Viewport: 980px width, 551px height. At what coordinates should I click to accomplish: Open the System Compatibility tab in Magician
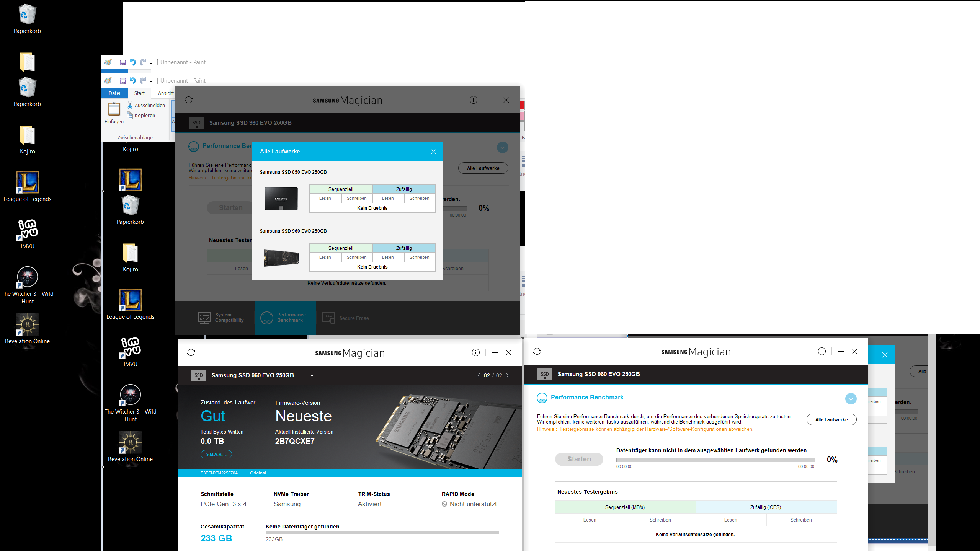(x=222, y=318)
